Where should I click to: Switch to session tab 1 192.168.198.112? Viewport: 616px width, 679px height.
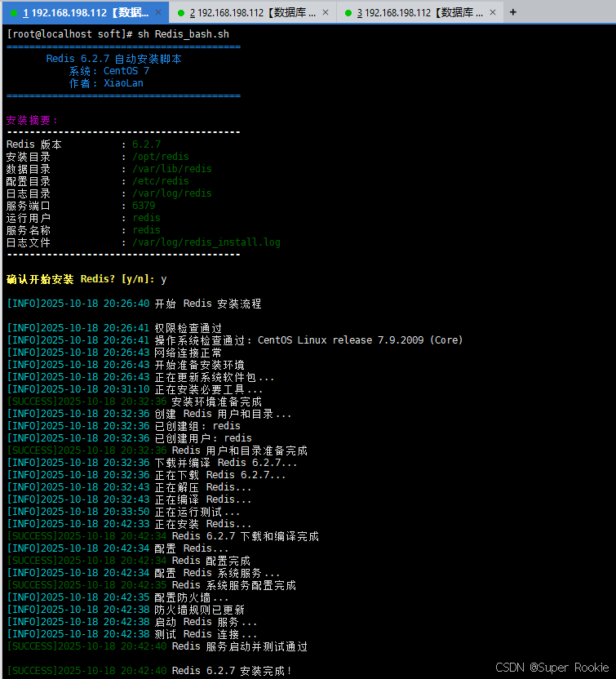86,12
